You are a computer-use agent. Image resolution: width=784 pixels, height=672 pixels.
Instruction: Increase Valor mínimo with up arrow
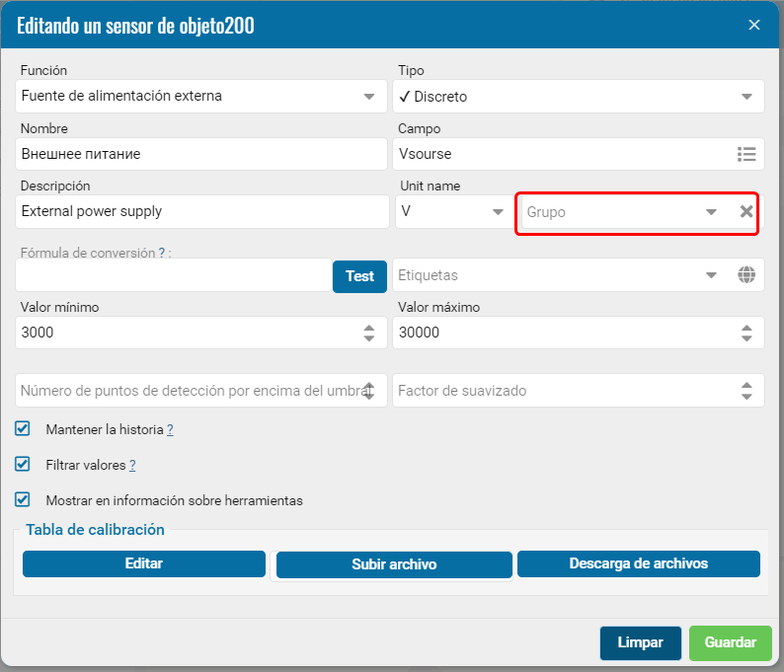coord(369,328)
